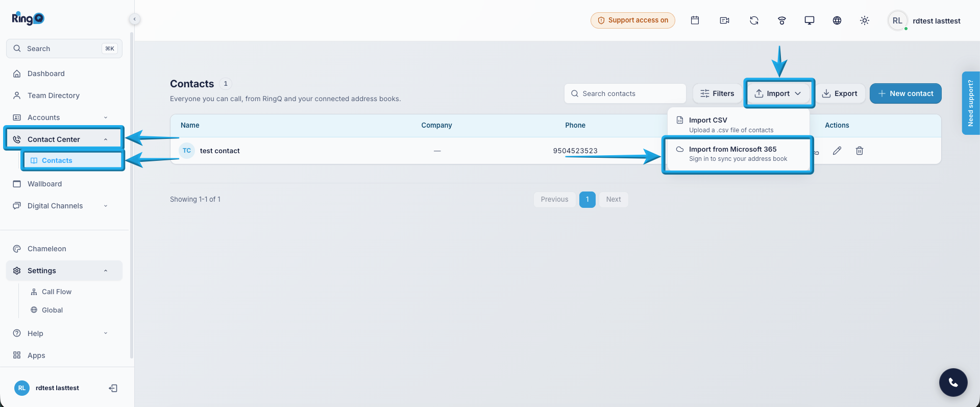The height and width of the screenshot is (407, 980).
Task: Edit test contact with the pencil icon
Action: point(837,151)
